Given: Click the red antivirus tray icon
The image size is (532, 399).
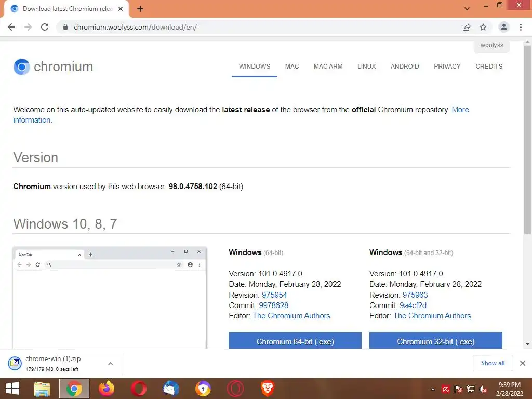Looking at the screenshot, I should point(445,389).
